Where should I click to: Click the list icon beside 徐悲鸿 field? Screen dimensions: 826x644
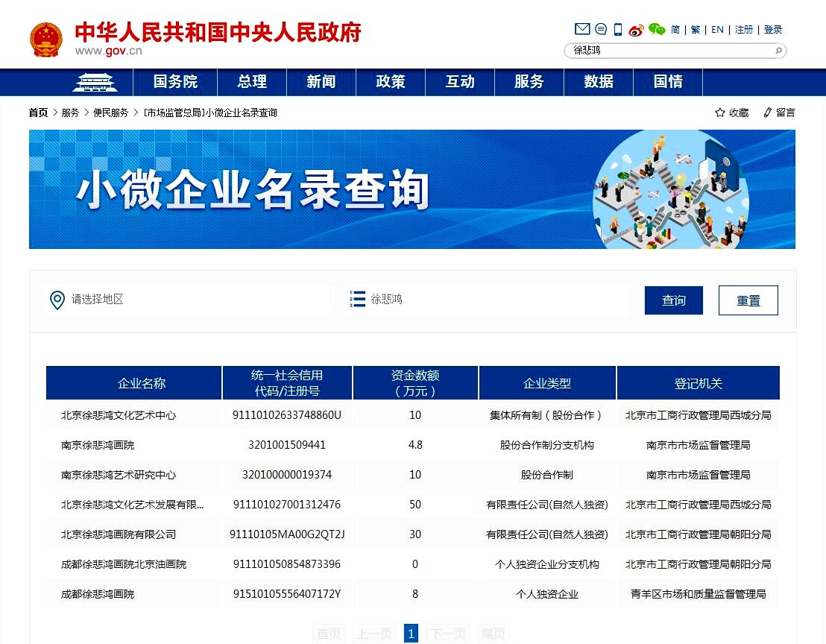coord(357,299)
